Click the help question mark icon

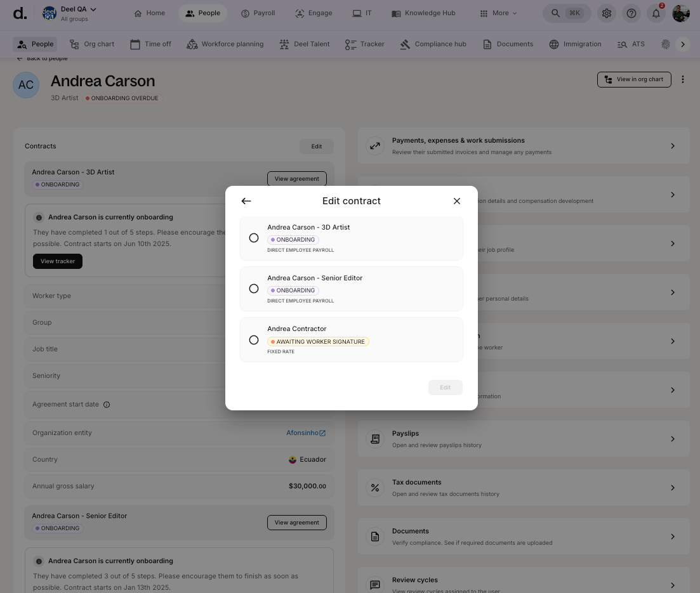pyautogui.click(x=631, y=13)
